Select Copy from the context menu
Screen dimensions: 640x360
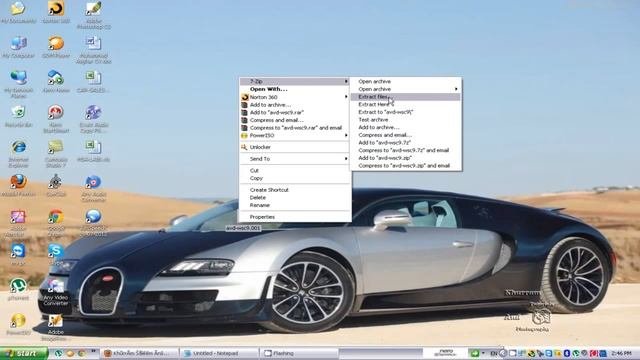(x=295, y=178)
